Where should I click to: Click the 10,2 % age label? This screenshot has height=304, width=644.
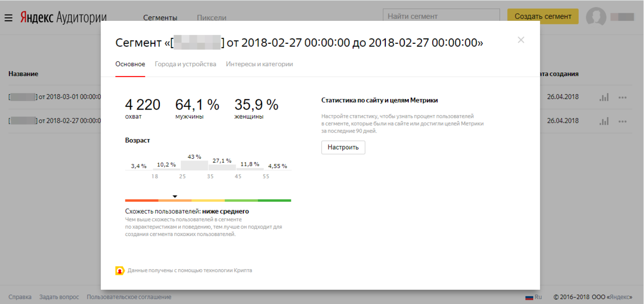click(166, 165)
